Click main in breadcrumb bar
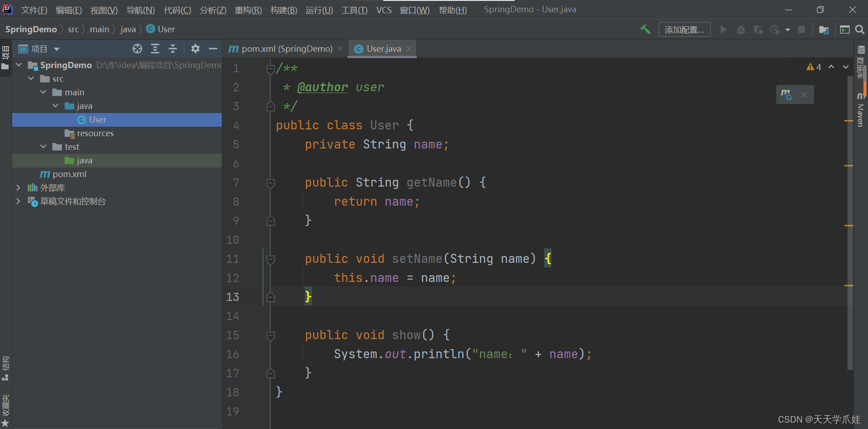The width and height of the screenshot is (868, 429). tap(99, 30)
